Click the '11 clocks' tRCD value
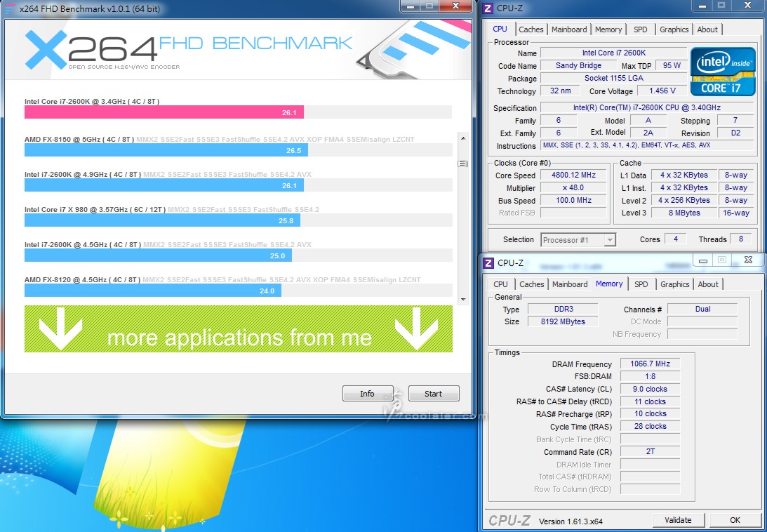 [650, 402]
